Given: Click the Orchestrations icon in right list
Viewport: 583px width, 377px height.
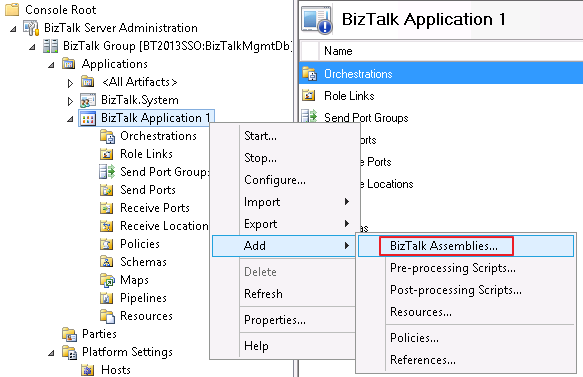Looking at the screenshot, I should point(309,74).
